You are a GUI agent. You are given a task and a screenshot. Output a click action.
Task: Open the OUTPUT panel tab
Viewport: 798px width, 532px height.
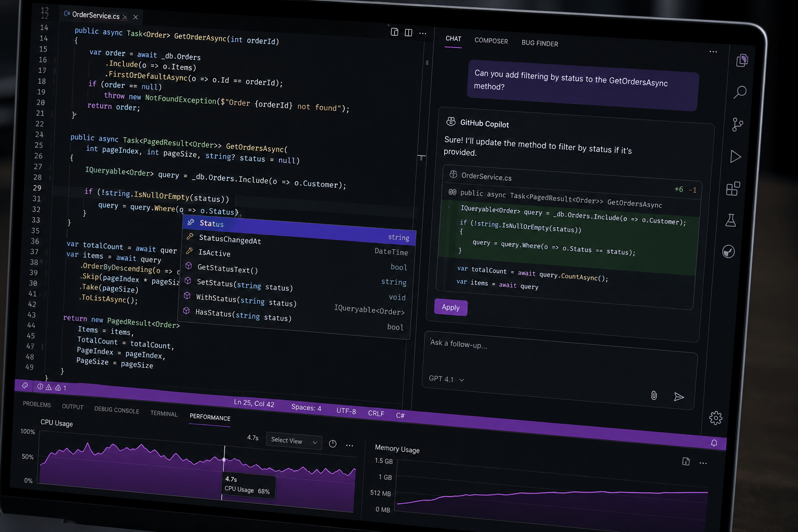[x=72, y=407]
